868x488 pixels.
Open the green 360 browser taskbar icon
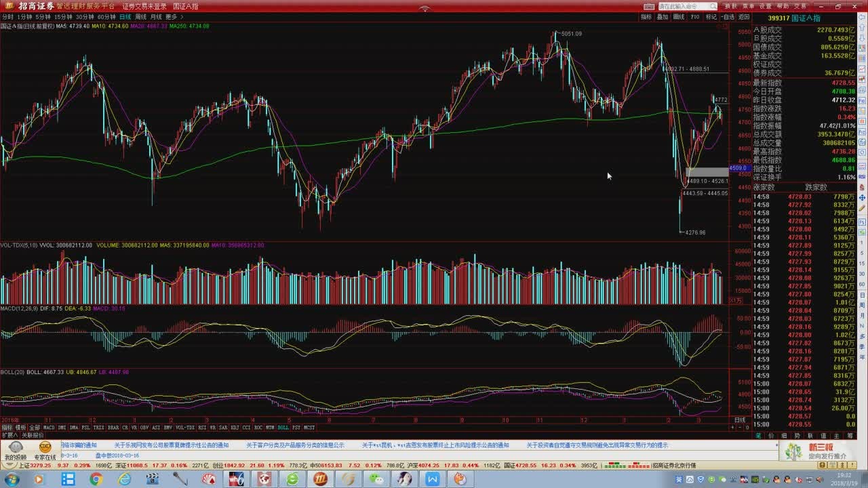[292, 479]
